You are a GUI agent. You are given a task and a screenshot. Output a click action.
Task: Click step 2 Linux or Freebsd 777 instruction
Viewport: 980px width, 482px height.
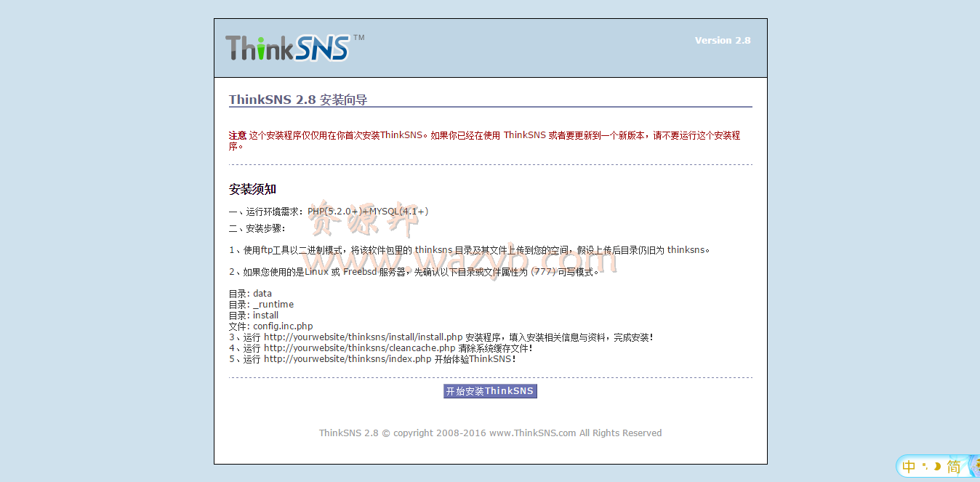[x=414, y=272]
